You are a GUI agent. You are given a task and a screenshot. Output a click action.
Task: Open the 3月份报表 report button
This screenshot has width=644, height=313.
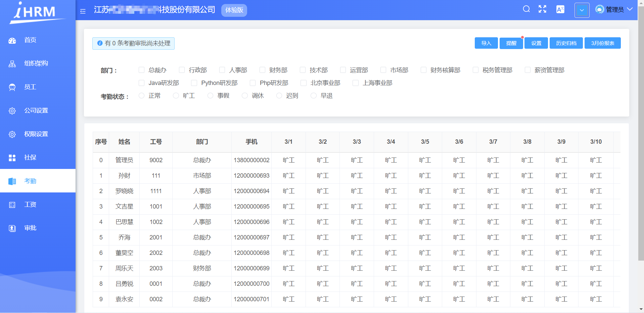point(603,43)
